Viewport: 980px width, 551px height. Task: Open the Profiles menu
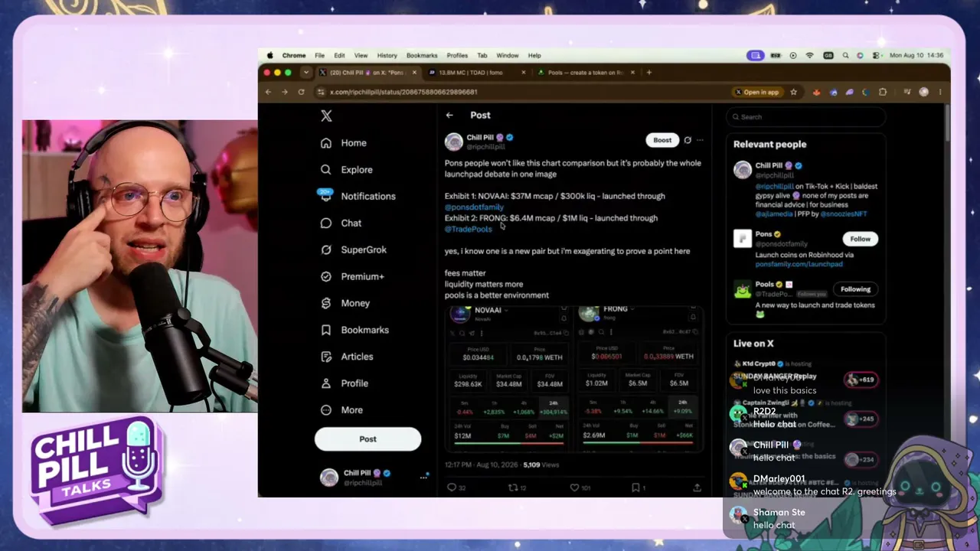point(457,55)
